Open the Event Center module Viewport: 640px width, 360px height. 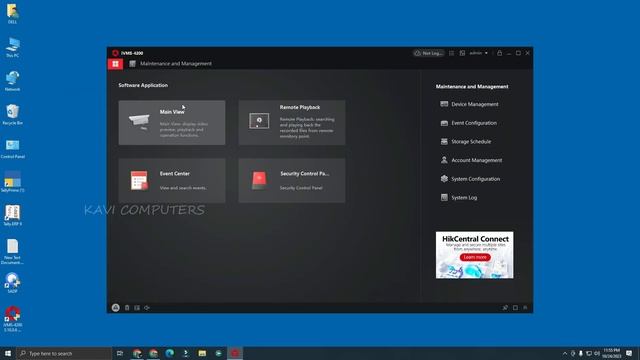click(172, 180)
